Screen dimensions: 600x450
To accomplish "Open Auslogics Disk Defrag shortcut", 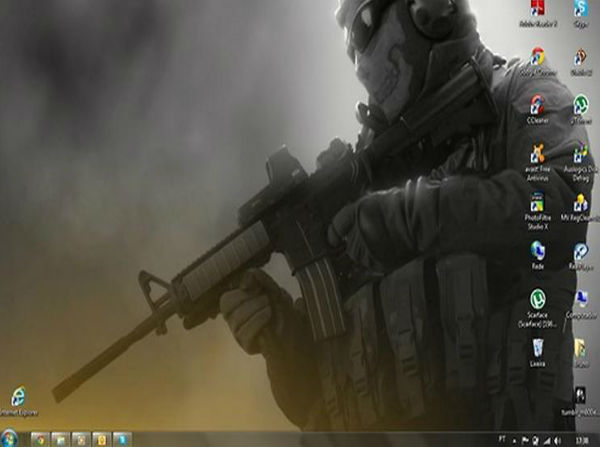I will [581, 155].
